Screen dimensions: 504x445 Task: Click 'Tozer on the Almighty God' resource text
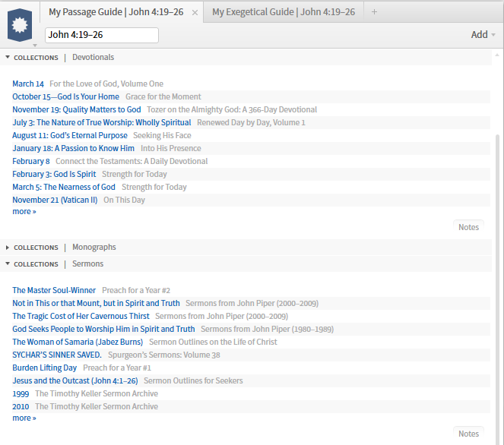click(232, 109)
